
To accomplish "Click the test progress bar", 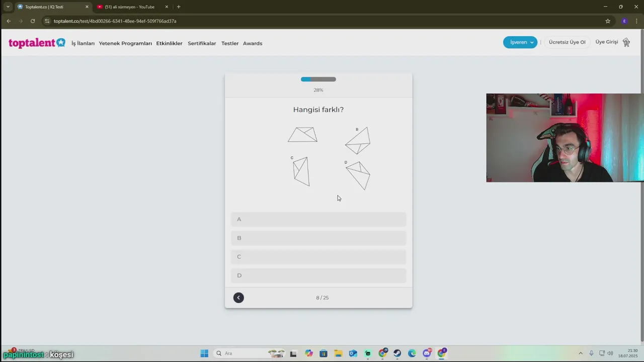I will tap(318, 79).
